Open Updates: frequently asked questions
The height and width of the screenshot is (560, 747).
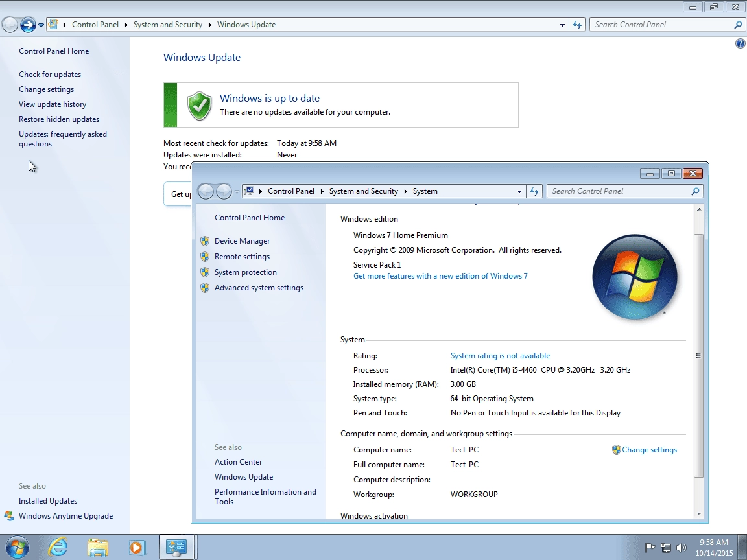pyautogui.click(x=63, y=139)
